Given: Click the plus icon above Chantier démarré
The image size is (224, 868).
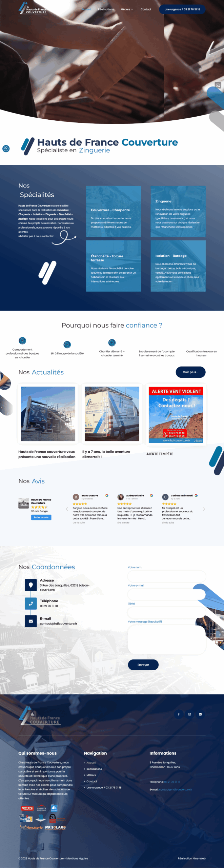Looking at the screenshot, I should point(112,343).
